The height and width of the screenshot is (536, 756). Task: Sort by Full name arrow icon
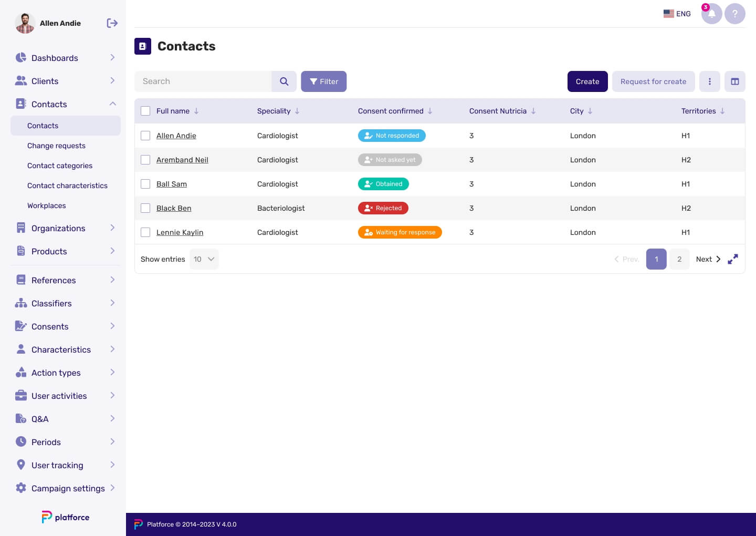pyautogui.click(x=196, y=111)
